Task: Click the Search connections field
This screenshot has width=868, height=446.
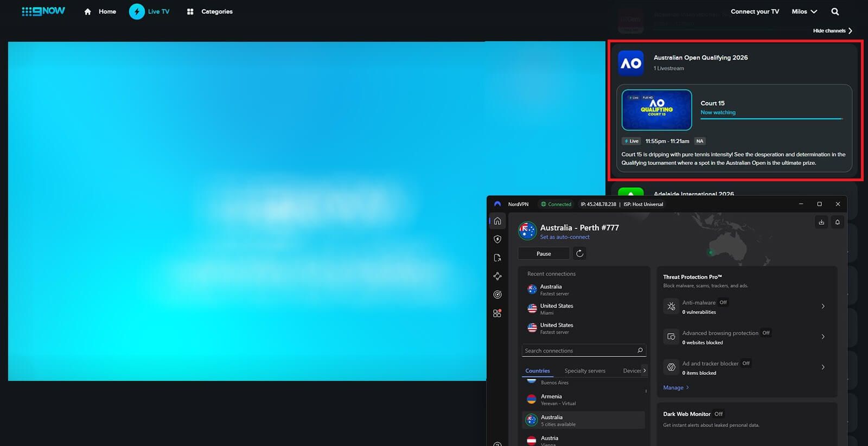Action: [x=584, y=351]
